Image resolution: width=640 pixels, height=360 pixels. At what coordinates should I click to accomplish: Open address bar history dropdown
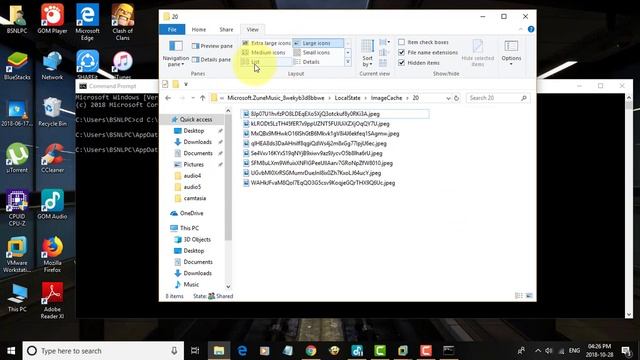(448, 98)
